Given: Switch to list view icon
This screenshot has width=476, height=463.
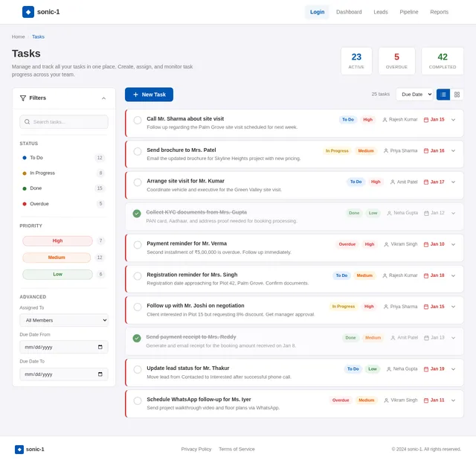Looking at the screenshot, I should tap(443, 95).
